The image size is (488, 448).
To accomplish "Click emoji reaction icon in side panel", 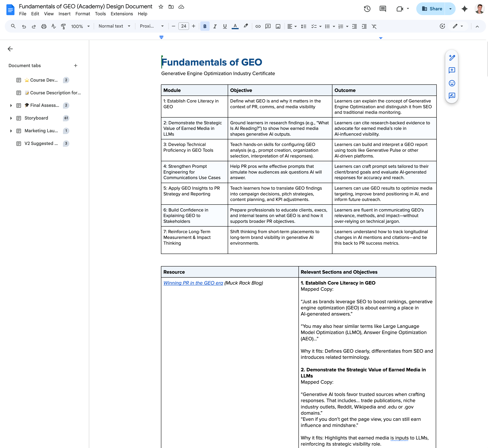I will click(x=452, y=83).
